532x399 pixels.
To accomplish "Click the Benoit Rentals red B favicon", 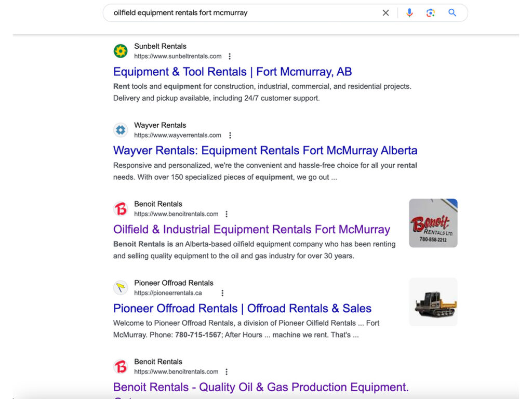I will [120, 208].
